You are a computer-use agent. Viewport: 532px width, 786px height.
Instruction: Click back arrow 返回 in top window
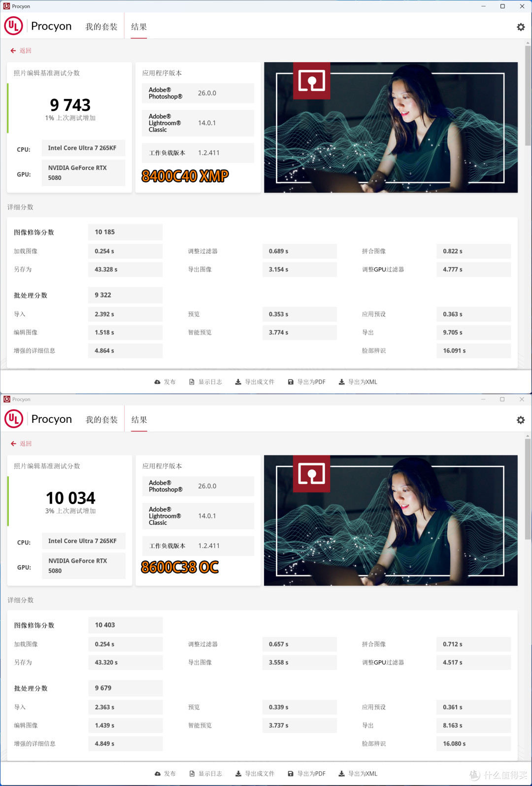tap(13, 51)
